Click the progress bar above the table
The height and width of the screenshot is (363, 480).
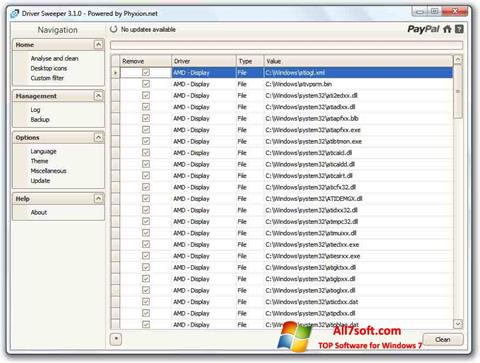point(287,45)
